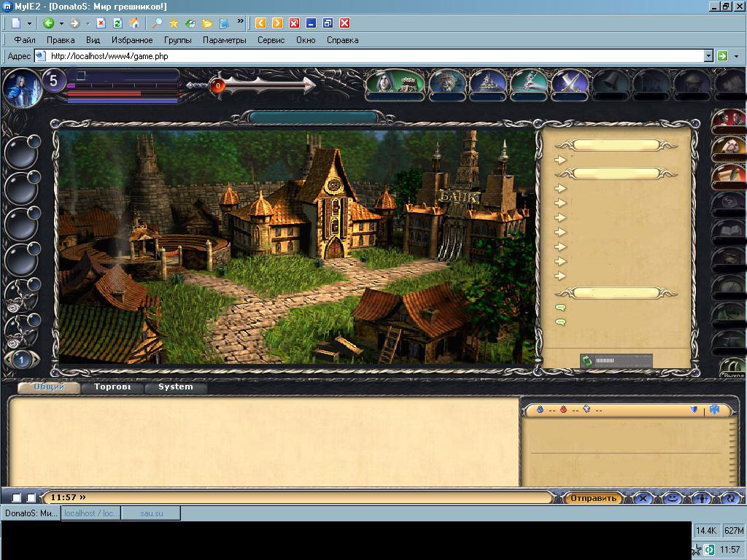Click the green Refresh page icon

click(117, 23)
